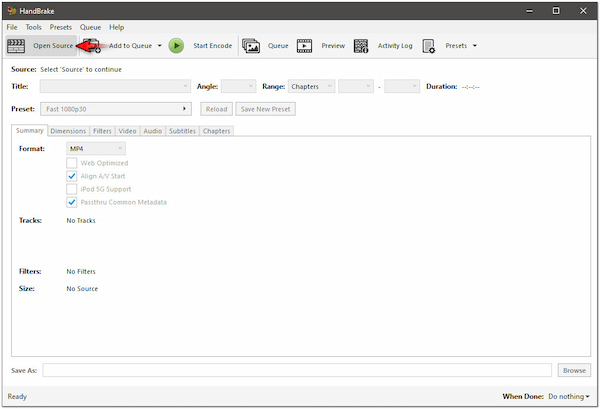
Task: Click the Preview filmstrip icon
Action: 304,45
